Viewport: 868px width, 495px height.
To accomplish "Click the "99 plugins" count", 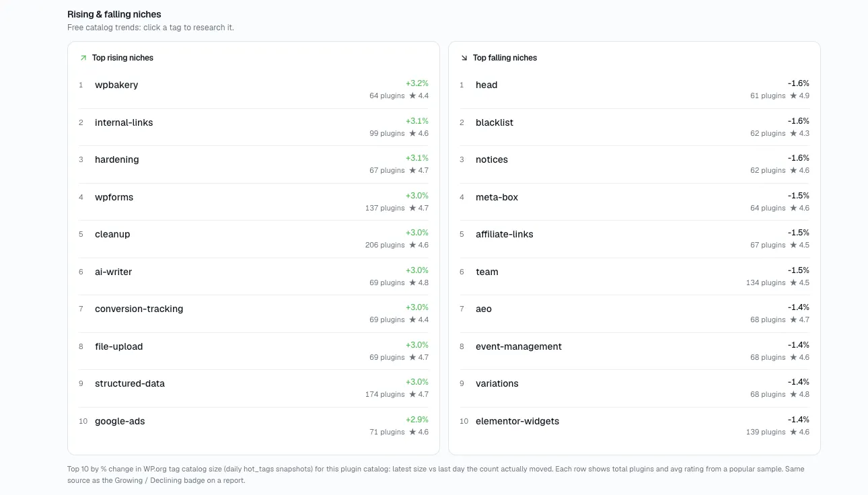I will click(387, 133).
